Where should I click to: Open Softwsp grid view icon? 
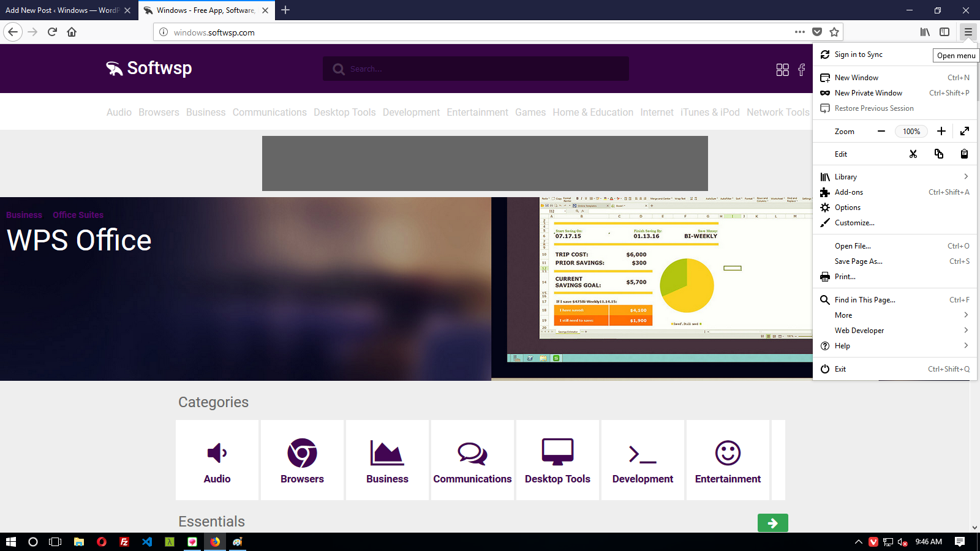click(783, 70)
